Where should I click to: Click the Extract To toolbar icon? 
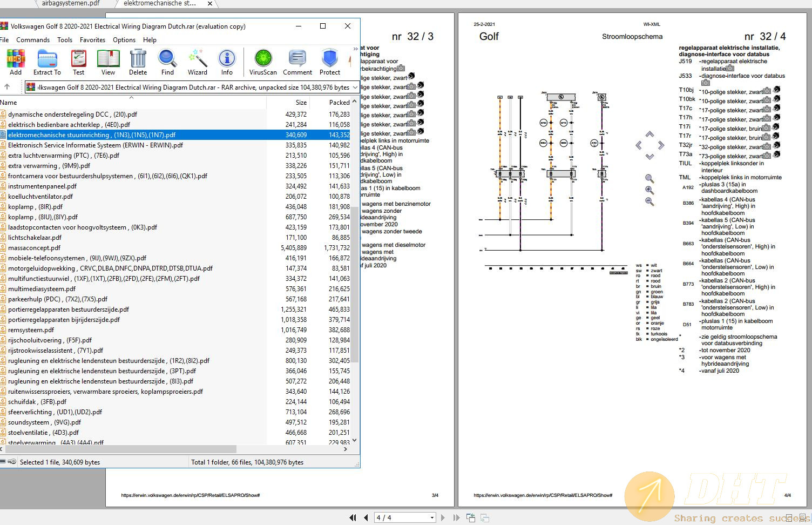tap(47, 62)
